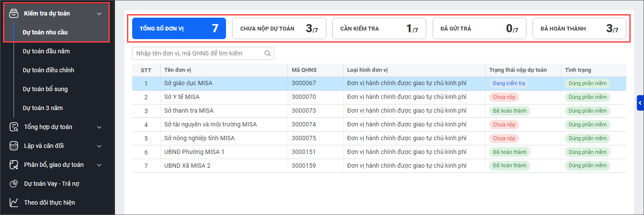Collapse the Kiểm tra dự toán chevron

point(99,14)
